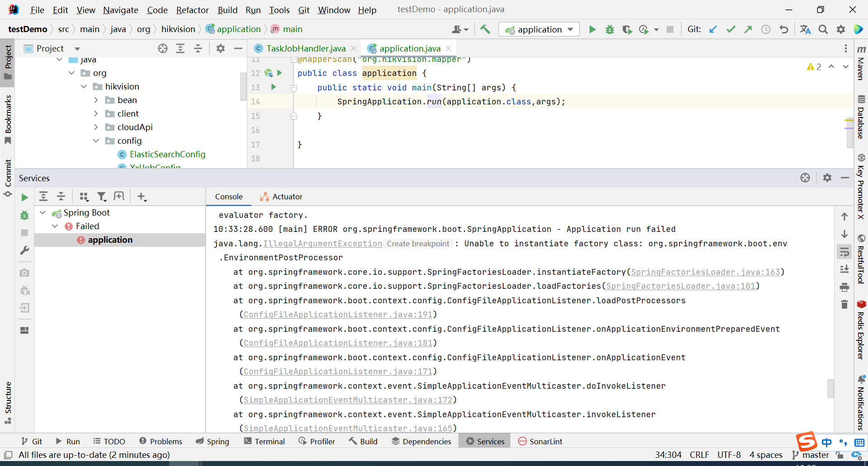
Task: Show Git history clock icon
Action: [766, 29]
